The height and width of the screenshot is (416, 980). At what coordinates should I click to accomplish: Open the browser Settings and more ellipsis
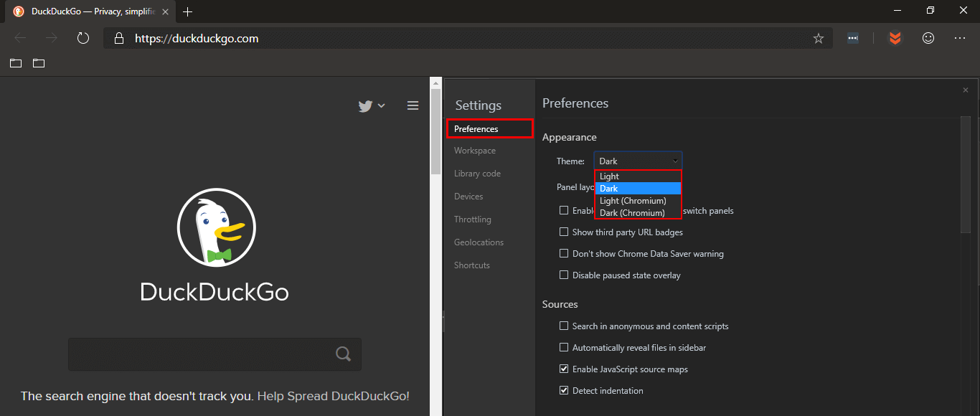tap(960, 38)
